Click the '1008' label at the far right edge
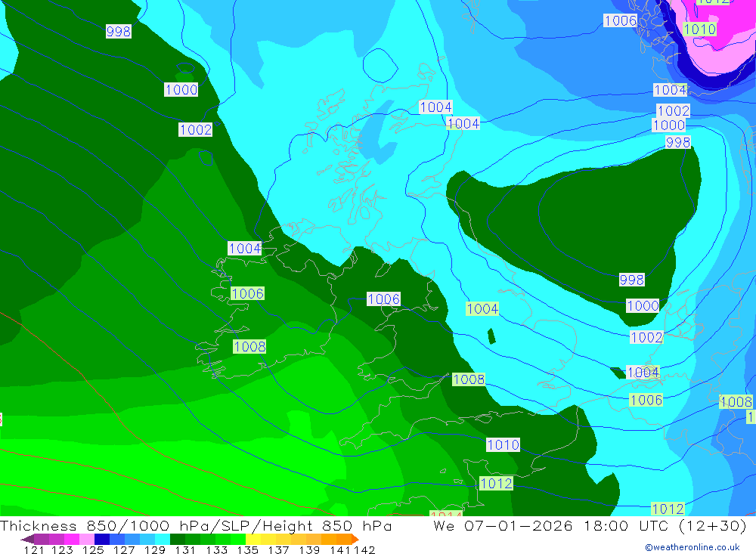This screenshot has height=554, width=756. coord(736,401)
